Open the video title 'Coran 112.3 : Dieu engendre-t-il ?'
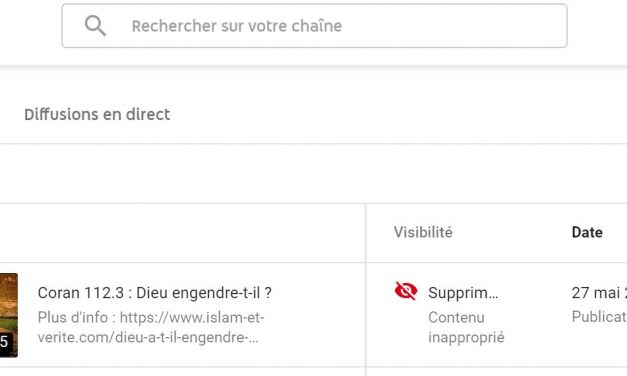Screen dimensions: 627x376 [155, 293]
